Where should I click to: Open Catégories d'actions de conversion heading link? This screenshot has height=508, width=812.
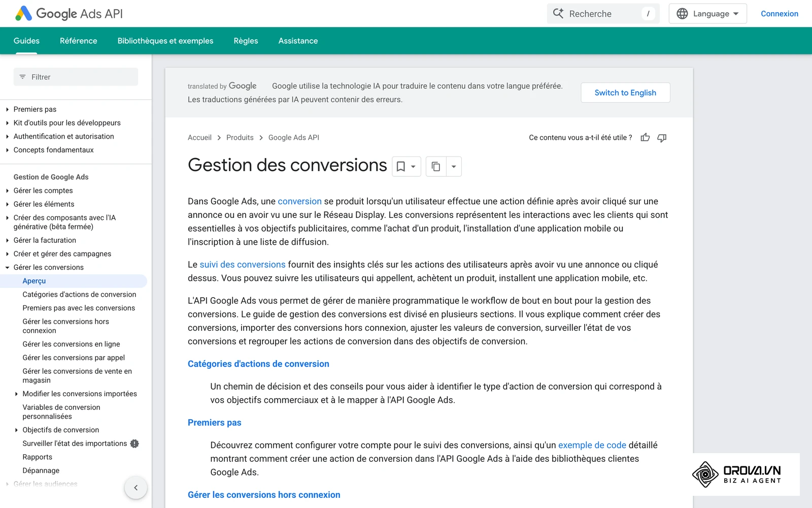pos(258,364)
